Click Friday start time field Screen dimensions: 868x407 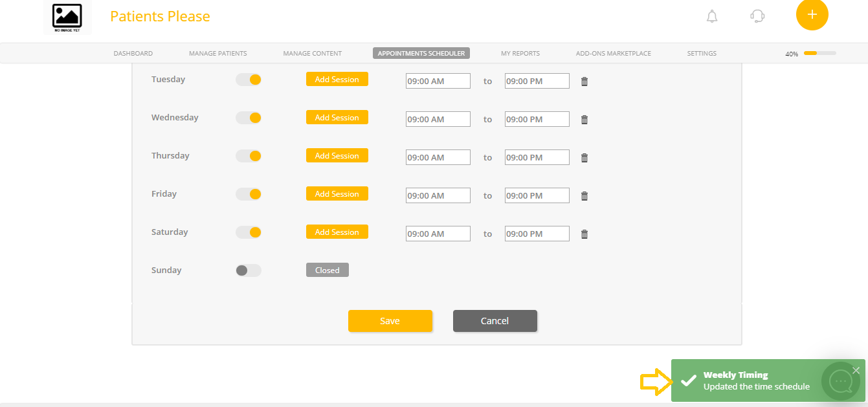click(438, 195)
